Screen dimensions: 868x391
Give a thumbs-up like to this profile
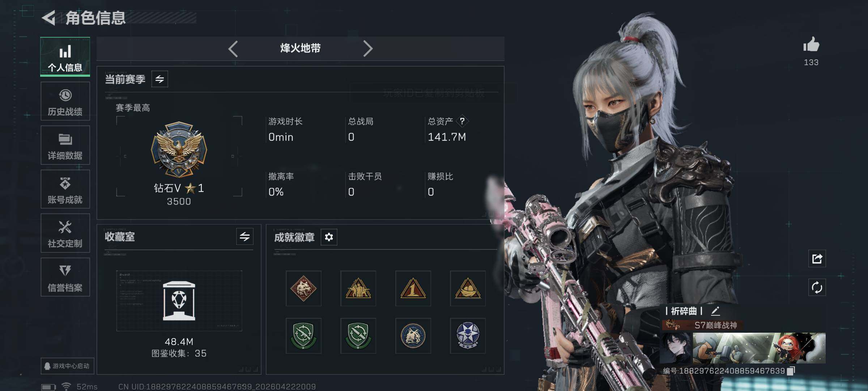pyautogui.click(x=811, y=45)
